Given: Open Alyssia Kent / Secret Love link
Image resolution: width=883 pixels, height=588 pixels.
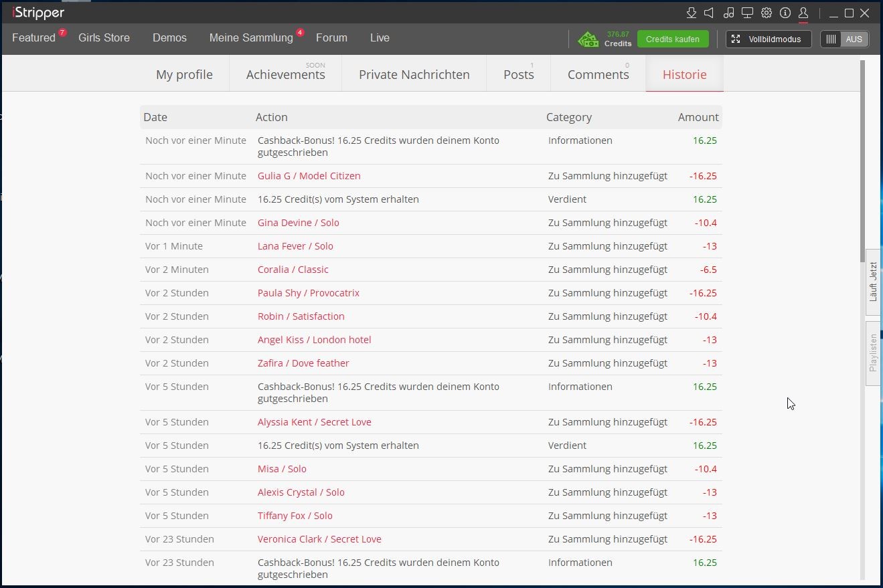Looking at the screenshot, I should click(315, 422).
